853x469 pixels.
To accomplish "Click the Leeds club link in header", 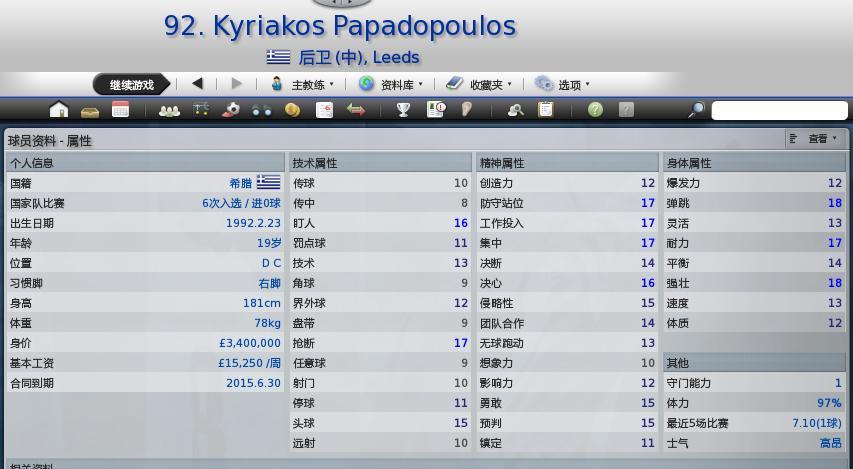I will (x=396, y=58).
